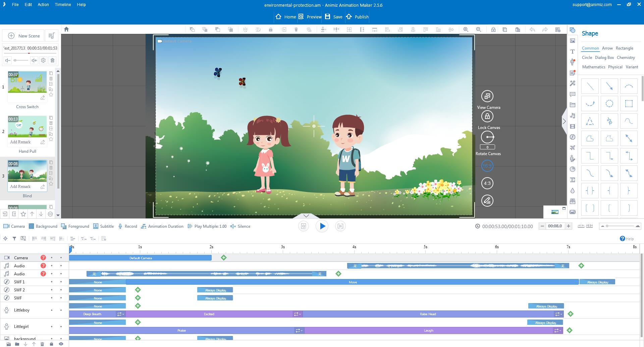
Task: Select the dashed triangle shape
Action: 590,121
